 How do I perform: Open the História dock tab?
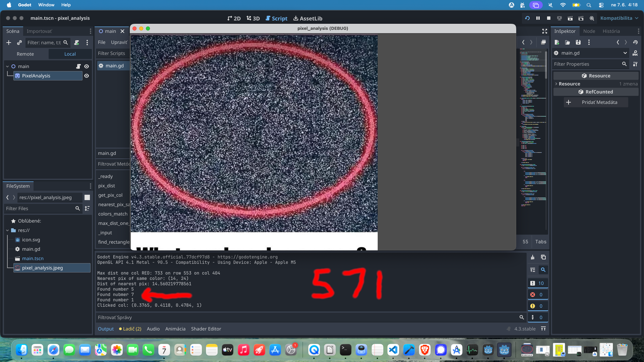(611, 31)
